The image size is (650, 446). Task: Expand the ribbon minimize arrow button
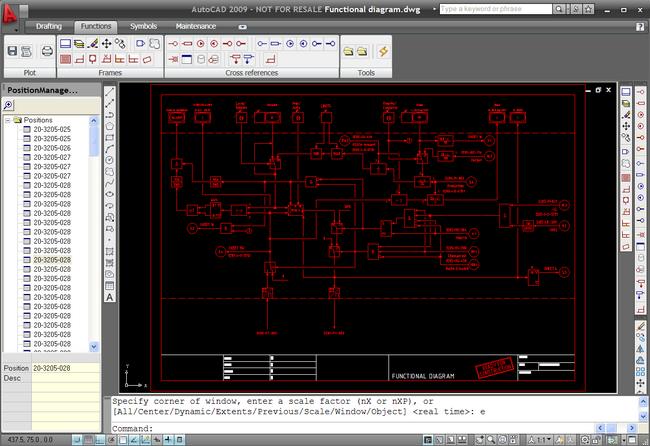pos(243,27)
